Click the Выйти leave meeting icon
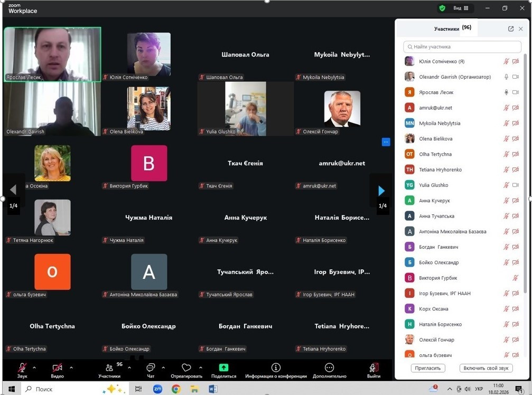Image resolution: width=532 pixels, height=395 pixels. 374,368
